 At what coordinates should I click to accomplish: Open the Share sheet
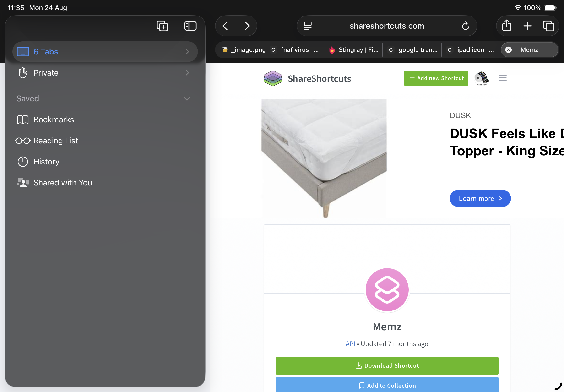pyautogui.click(x=507, y=26)
